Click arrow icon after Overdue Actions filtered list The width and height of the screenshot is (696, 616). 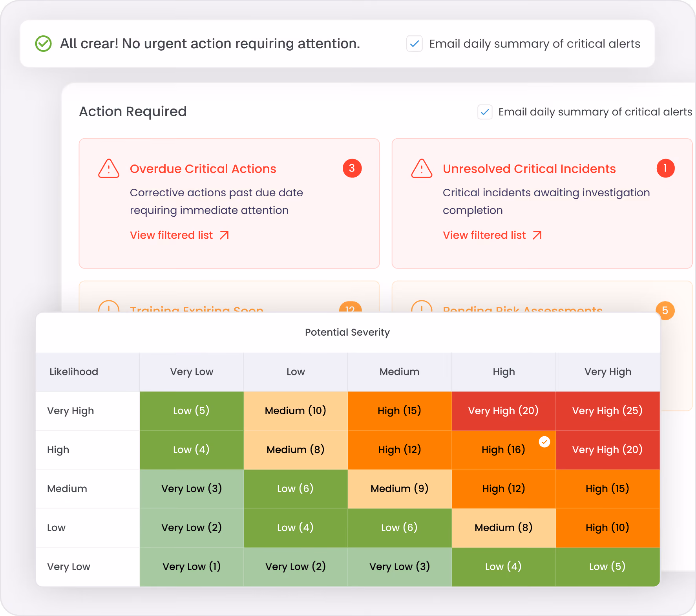(x=224, y=235)
